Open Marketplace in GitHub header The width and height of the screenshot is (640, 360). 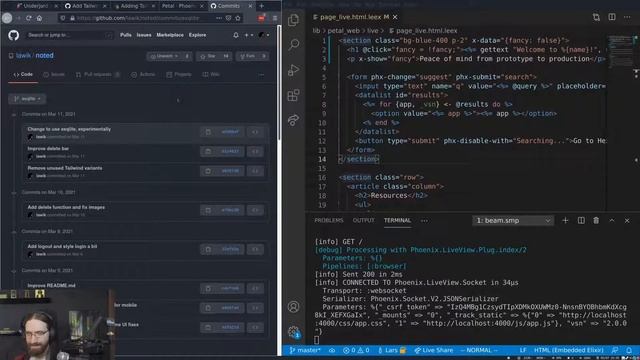click(x=170, y=35)
